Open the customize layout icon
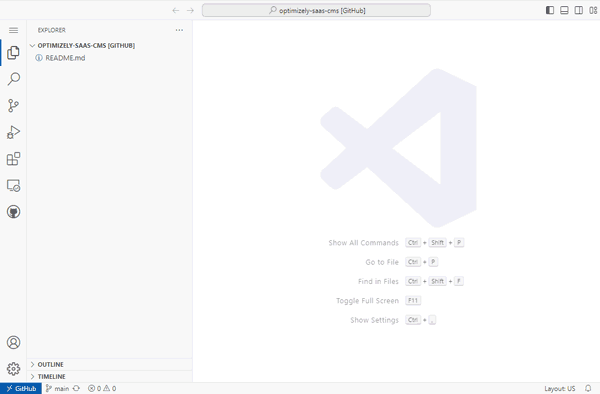Image resolution: width=600 pixels, height=394 pixels. [593, 10]
